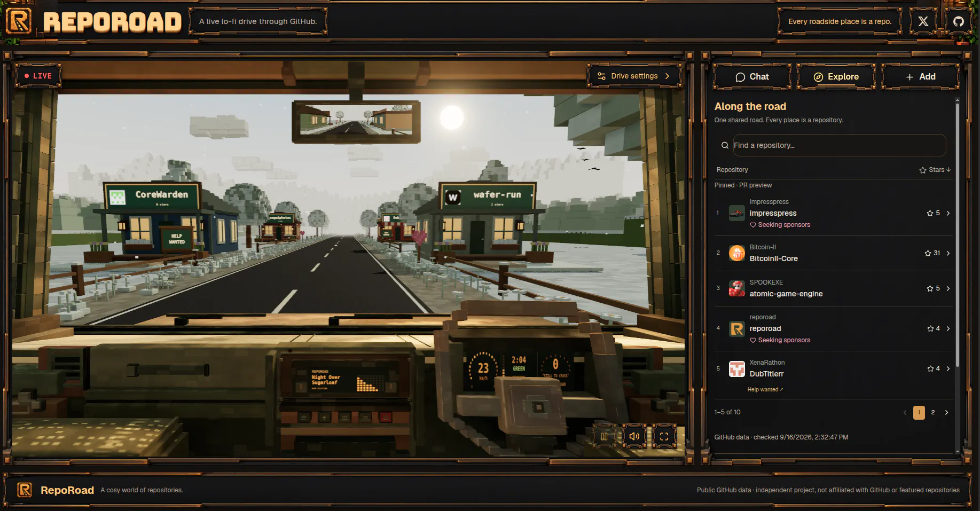Toggle sound with the speaker icon

tap(634, 436)
